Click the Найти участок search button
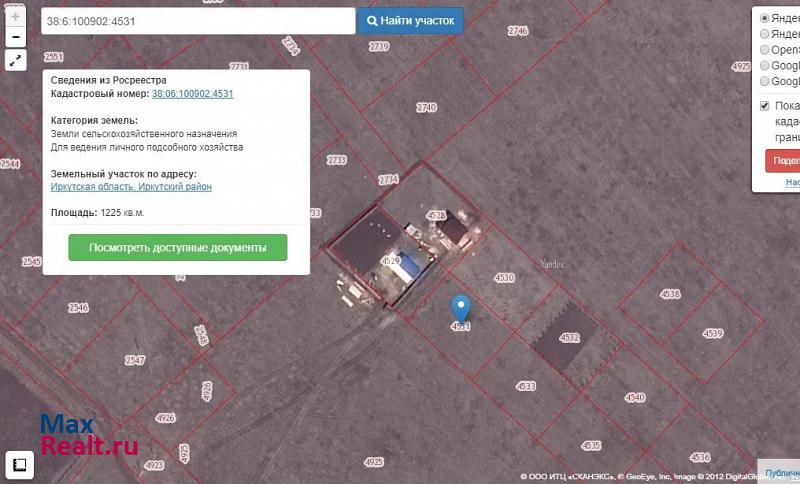Image resolution: width=800 pixels, height=484 pixels. click(410, 20)
